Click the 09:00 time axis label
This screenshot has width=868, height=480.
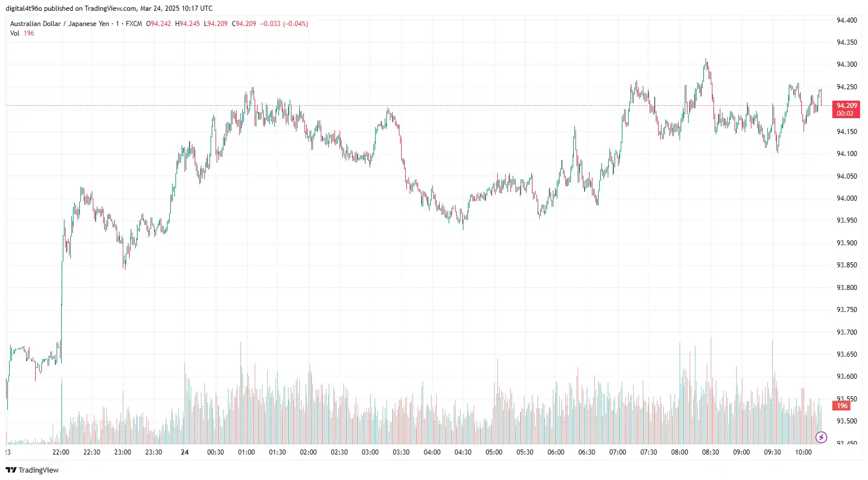pyautogui.click(x=741, y=452)
